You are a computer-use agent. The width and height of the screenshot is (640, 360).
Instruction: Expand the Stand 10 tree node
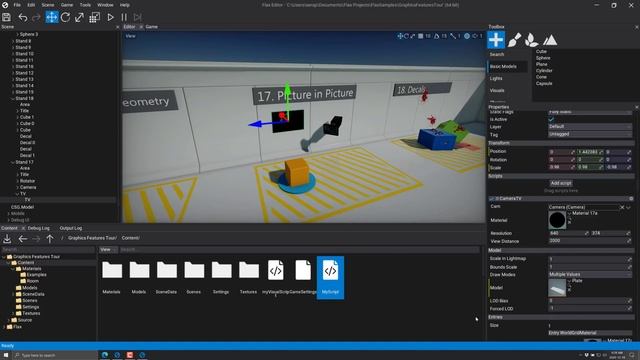pos(13,54)
